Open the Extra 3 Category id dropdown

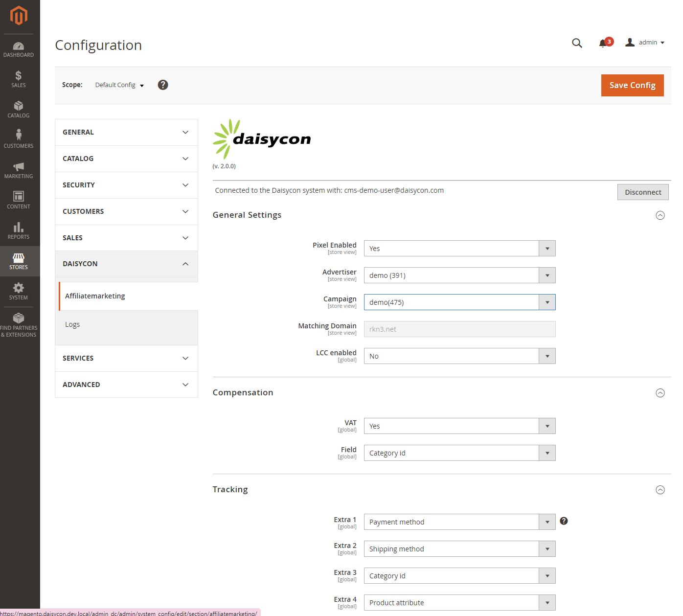(x=460, y=576)
